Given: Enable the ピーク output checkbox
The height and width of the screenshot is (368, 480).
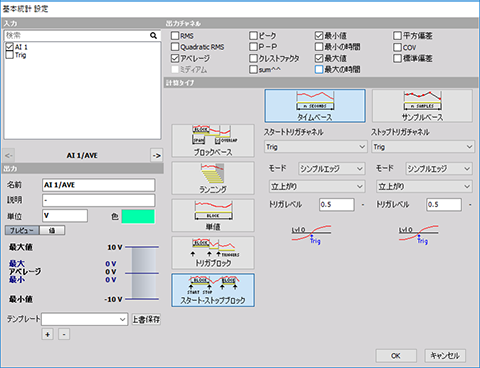Looking at the screenshot, I should coord(253,36).
